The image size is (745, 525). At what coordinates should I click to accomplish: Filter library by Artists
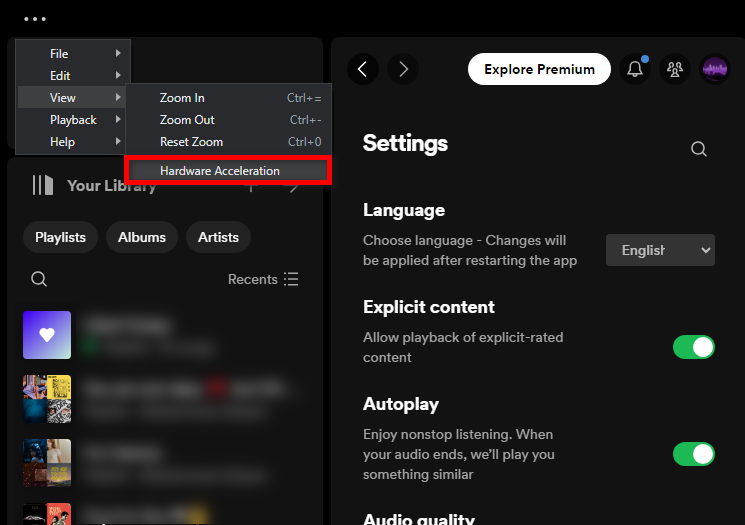click(x=218, y=237)
